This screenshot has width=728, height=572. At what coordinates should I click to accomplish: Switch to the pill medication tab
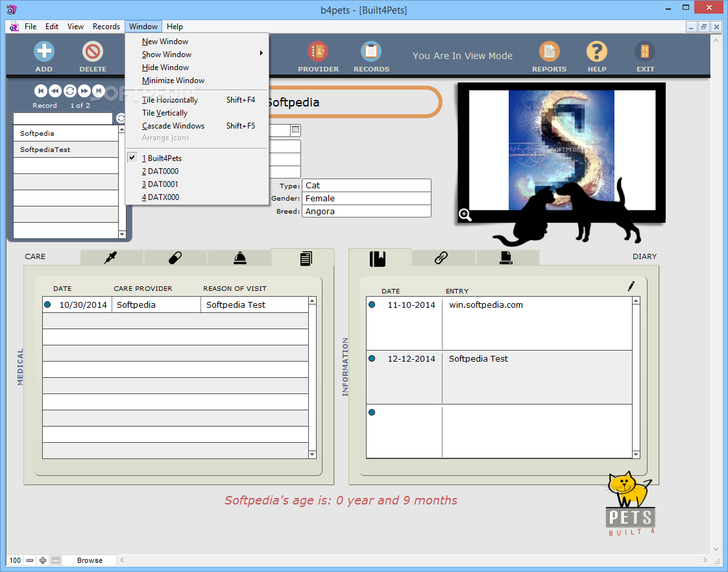pyautogui.click(x=175, y=257)
